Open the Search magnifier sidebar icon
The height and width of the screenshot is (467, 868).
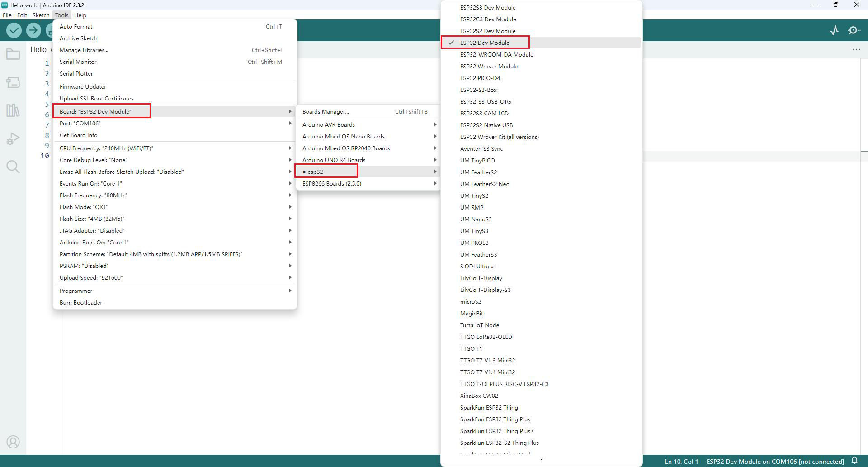click(13, 167)
